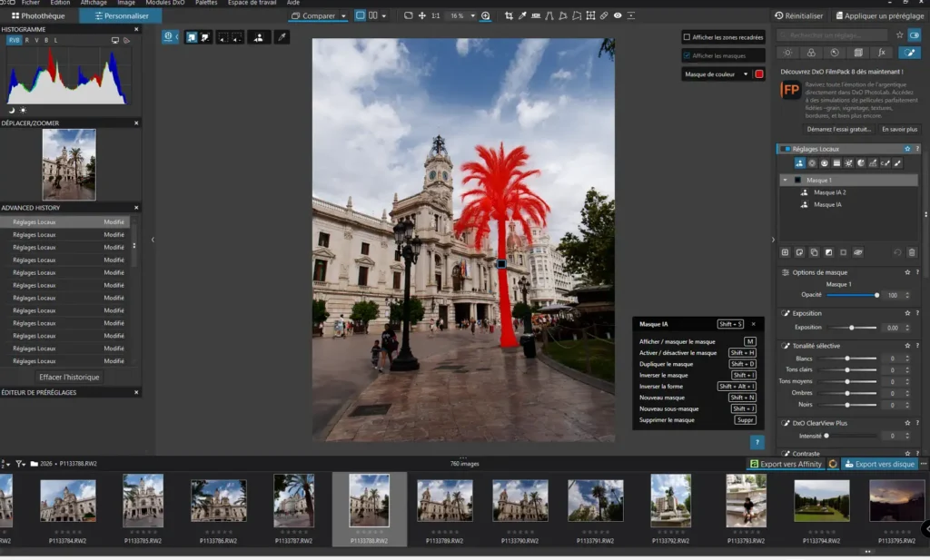
Task: Open the Affichage menu
Action: 94,3
